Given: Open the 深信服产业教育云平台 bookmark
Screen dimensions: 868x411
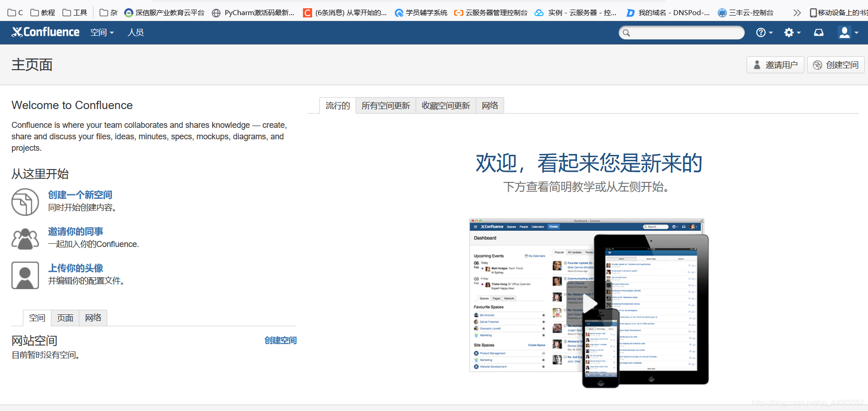Looking at the screenshot, I should 165,13.
